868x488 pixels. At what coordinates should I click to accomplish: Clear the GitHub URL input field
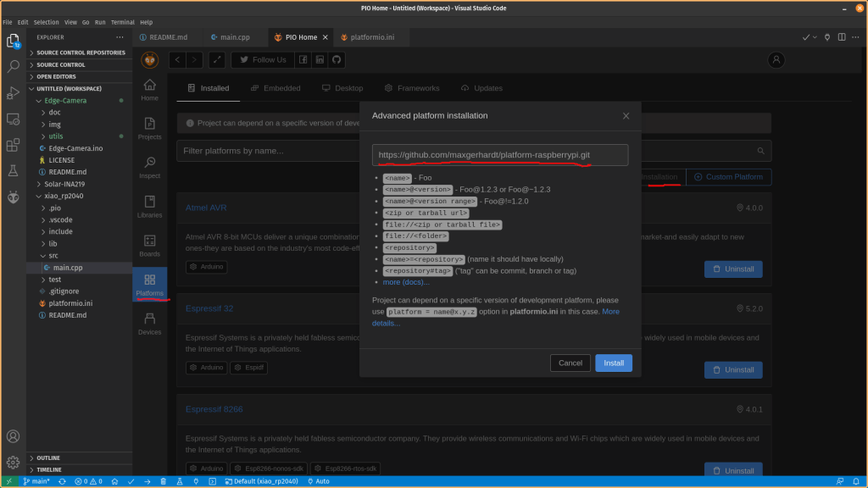(x=500, y=154)
